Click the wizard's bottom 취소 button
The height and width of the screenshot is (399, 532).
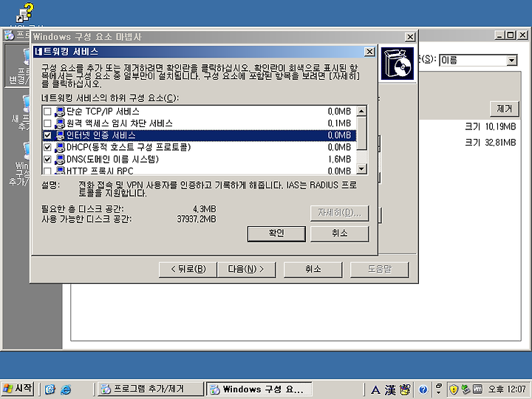tap(313, 270)
